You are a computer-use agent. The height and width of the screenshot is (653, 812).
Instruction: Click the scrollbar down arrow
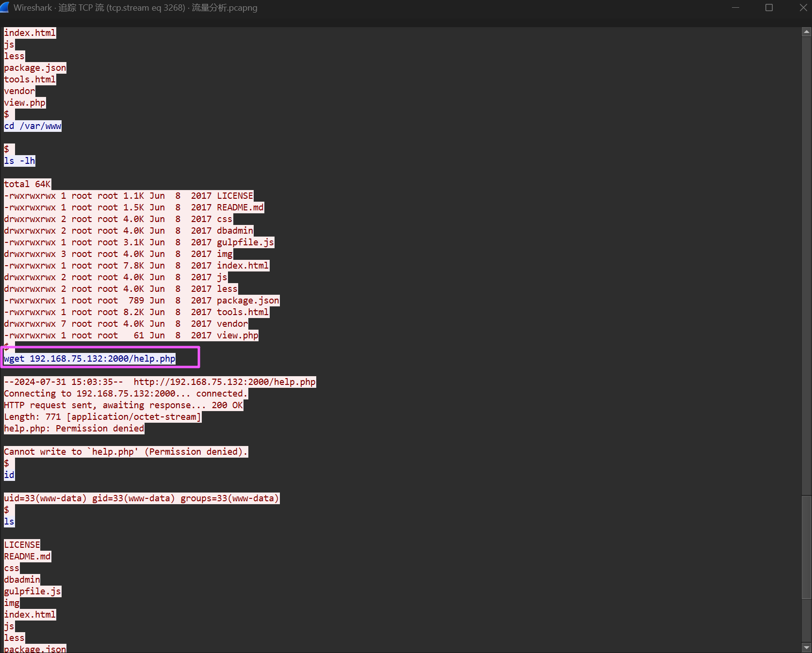tap(807, 647)
